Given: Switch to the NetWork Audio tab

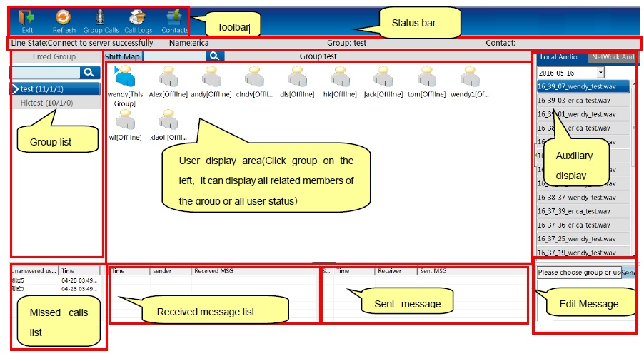Looking at the screenshot, I should click(x=612, y=57).
